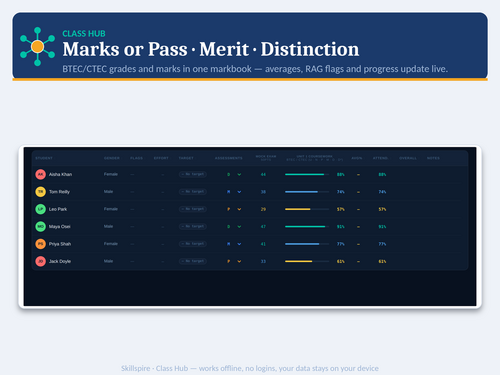Open Maya Osei's D grade dropdown

pos(234,226)
